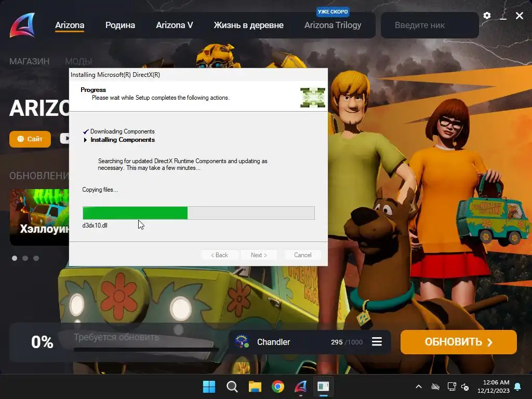Select the first carousel dot
The width and height of the screenshot is (532, 399).
pos(14,258)
